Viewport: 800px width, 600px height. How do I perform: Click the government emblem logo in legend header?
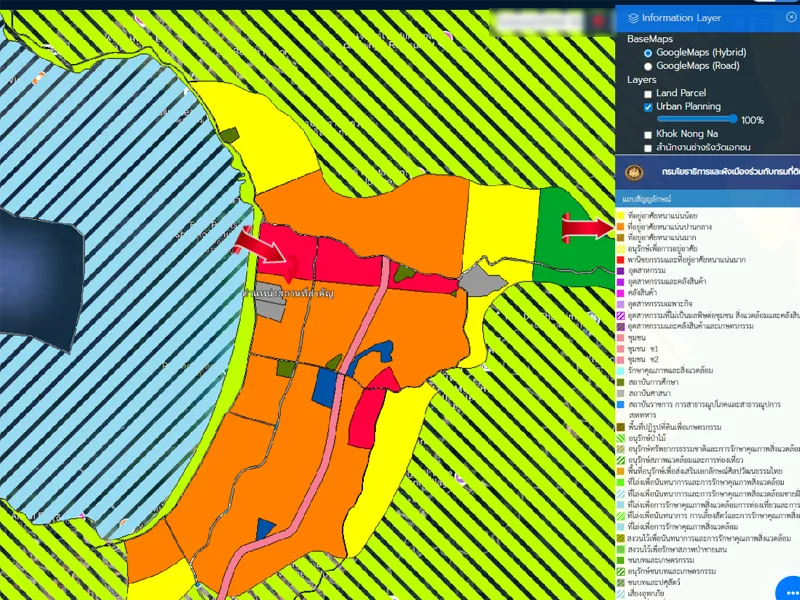pos(634,172)
